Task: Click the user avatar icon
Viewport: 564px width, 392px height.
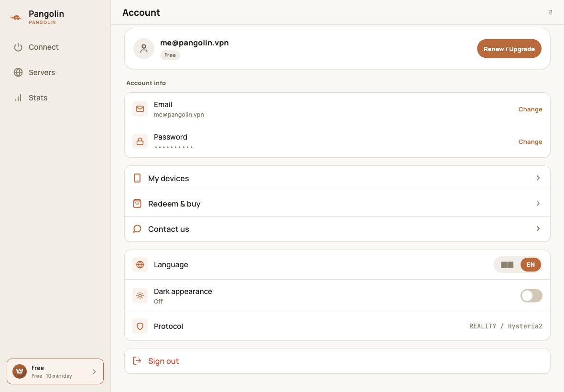Action: pyautogui.click(x=144, y=49)
